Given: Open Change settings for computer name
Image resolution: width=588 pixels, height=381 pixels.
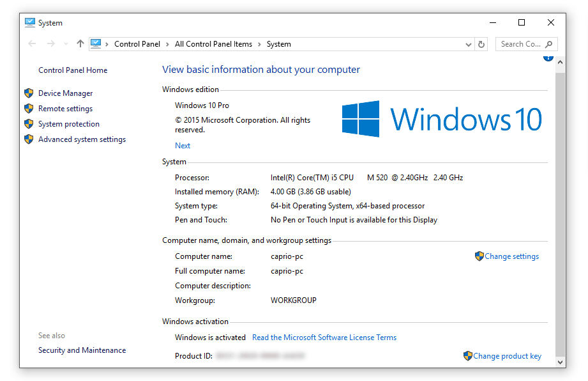Looking at the screenshot, I should click(x=511, y=256).
